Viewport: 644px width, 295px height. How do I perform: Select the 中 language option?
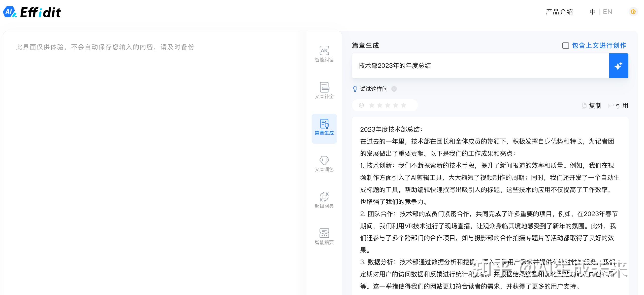(592, 11)
